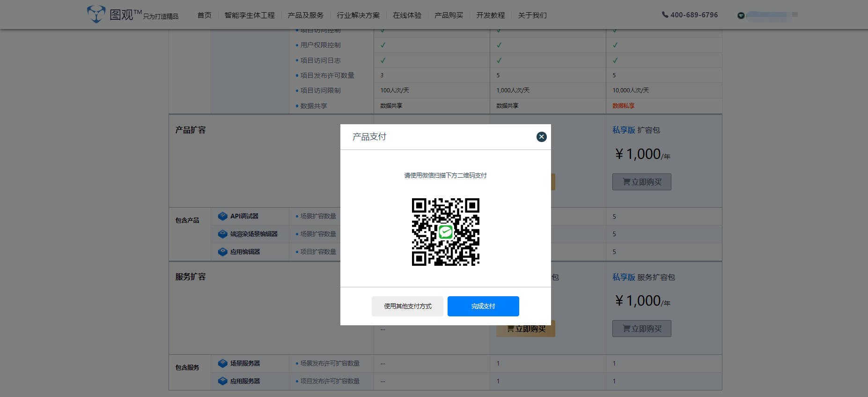Click the 服务扩容 section heading
The image size is (868, 397).
(191, 277)
